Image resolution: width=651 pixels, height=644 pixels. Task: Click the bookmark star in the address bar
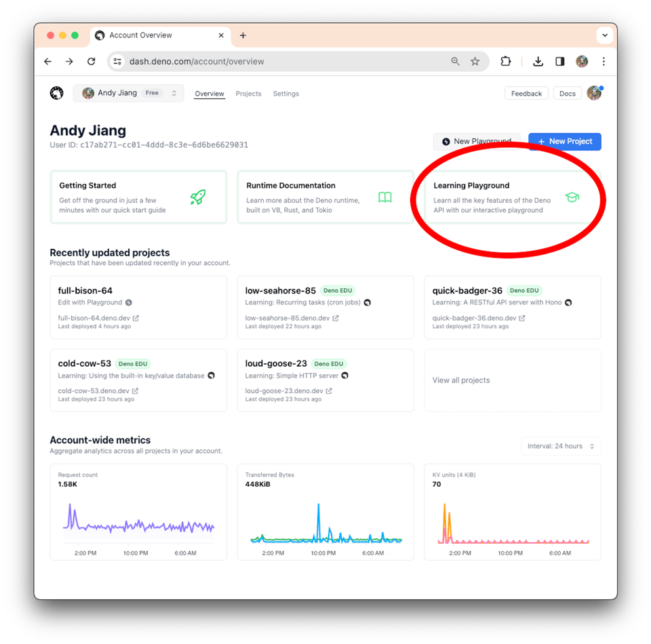tap(475, 62)
